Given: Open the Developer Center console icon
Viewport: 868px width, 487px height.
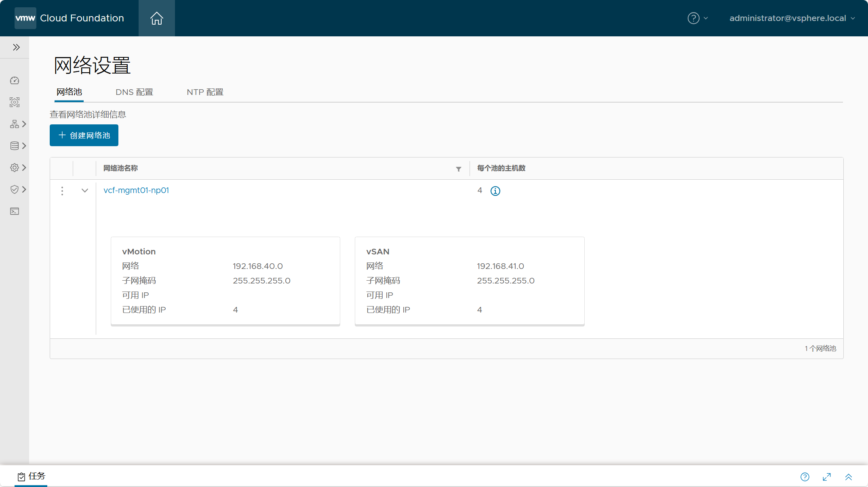Looking at the screenshot, I should pos(15,211).
